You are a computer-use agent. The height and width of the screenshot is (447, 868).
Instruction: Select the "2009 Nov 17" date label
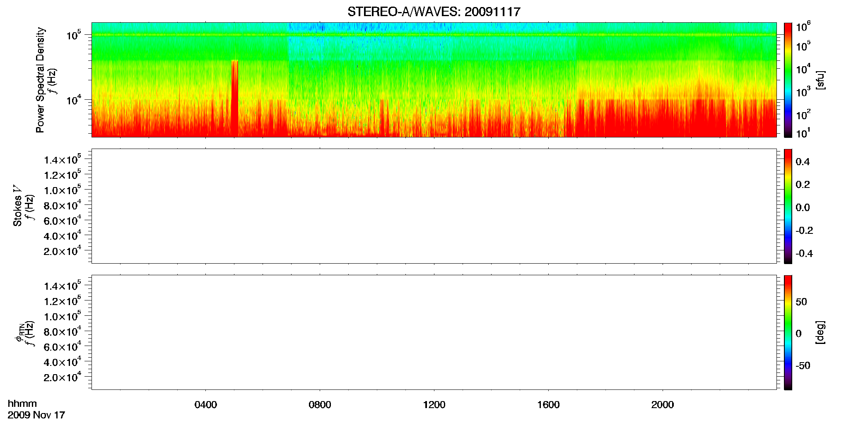pos(36,415)
